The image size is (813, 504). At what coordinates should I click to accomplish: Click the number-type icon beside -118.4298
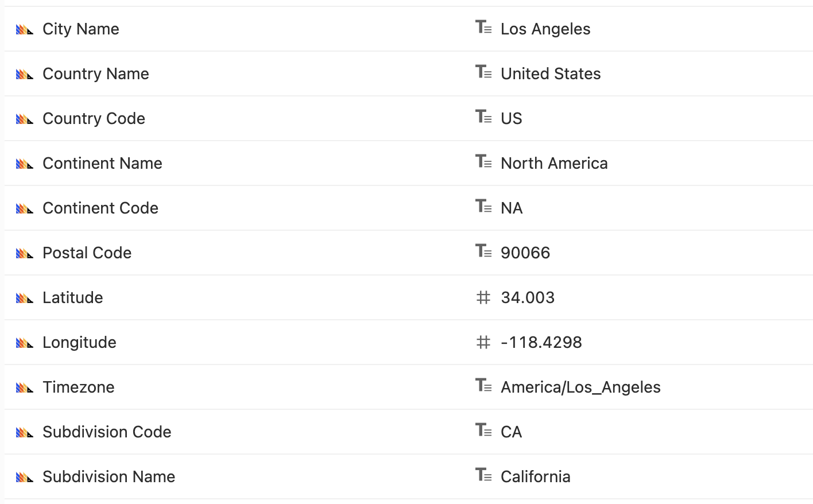tap(483, 342)
